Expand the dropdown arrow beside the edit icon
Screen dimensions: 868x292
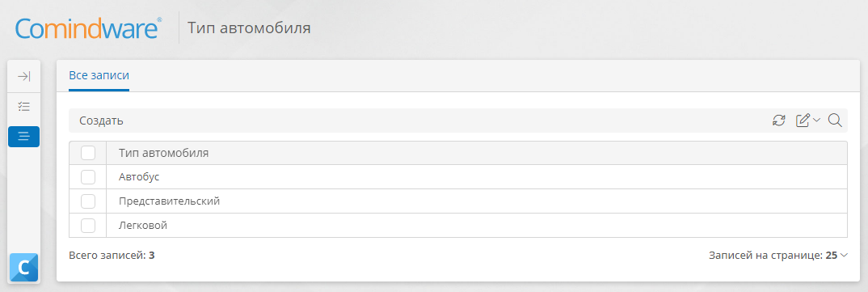[816, 121]
